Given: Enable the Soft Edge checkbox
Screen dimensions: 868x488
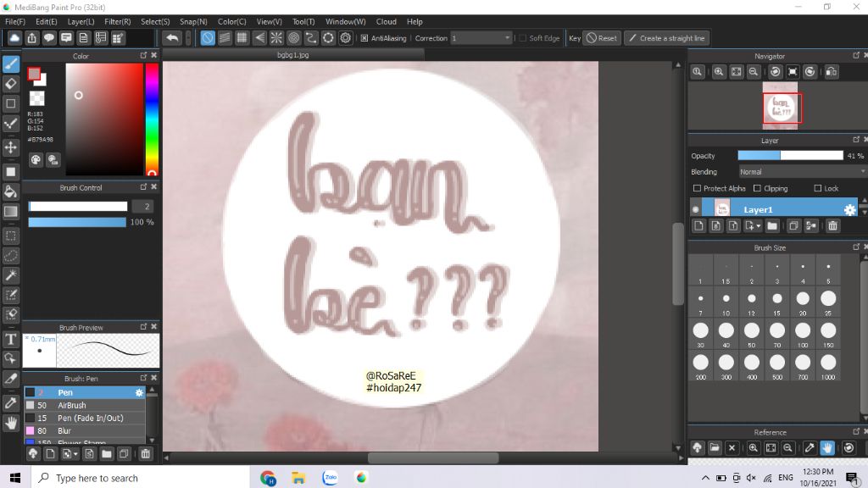Looking at the screenshot, I should [522, 38].
